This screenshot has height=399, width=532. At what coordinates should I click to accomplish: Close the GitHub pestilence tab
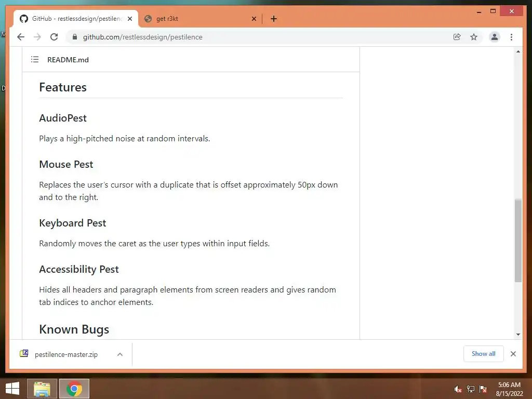[x=129, y=19]
